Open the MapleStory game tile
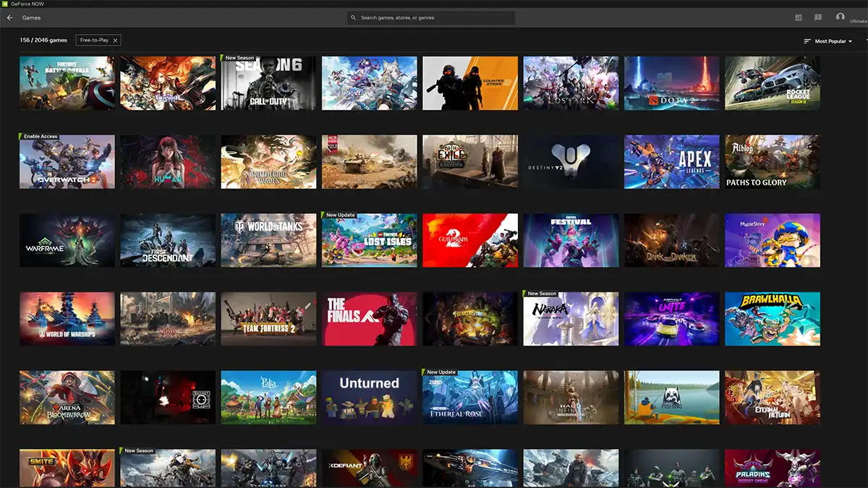 [773, 240]
